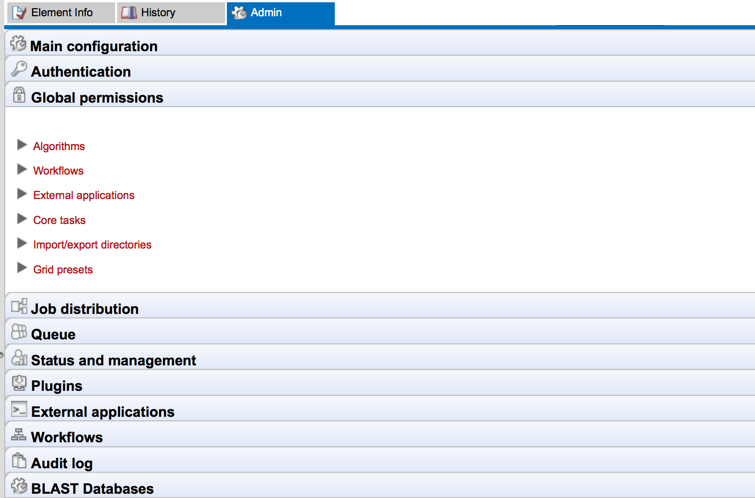Screen dimensions: 755x498
Task: Open the Workflows accordion section
Action: [x=380, y=434]
